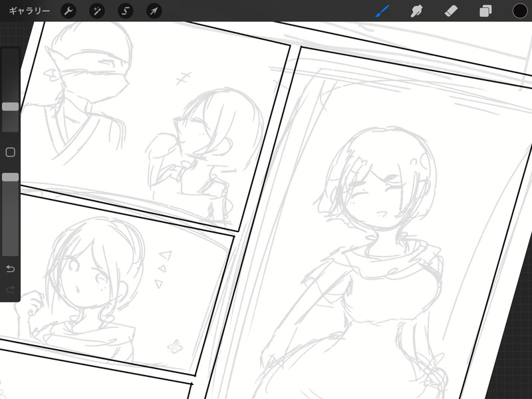Redo with the redo arrow in sidebar
The image size is (532, 399).
pyautogui.click(x=11, y=289)
